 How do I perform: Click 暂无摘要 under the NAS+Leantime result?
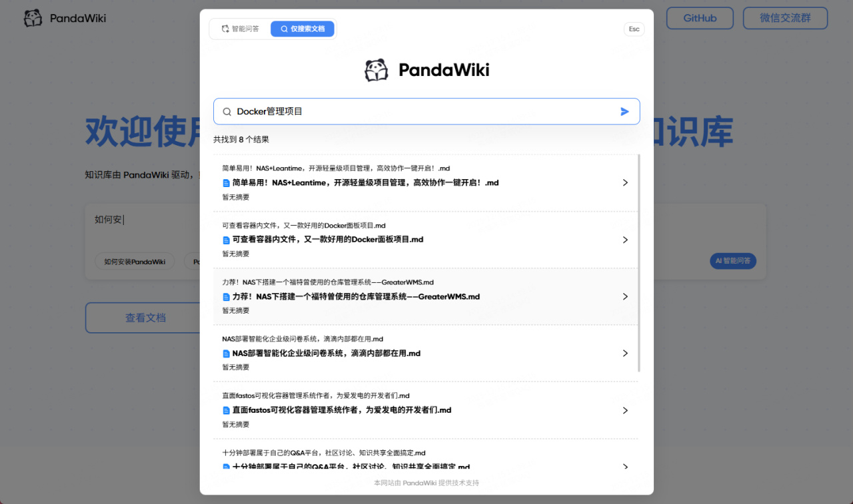[x=236, y=197]
